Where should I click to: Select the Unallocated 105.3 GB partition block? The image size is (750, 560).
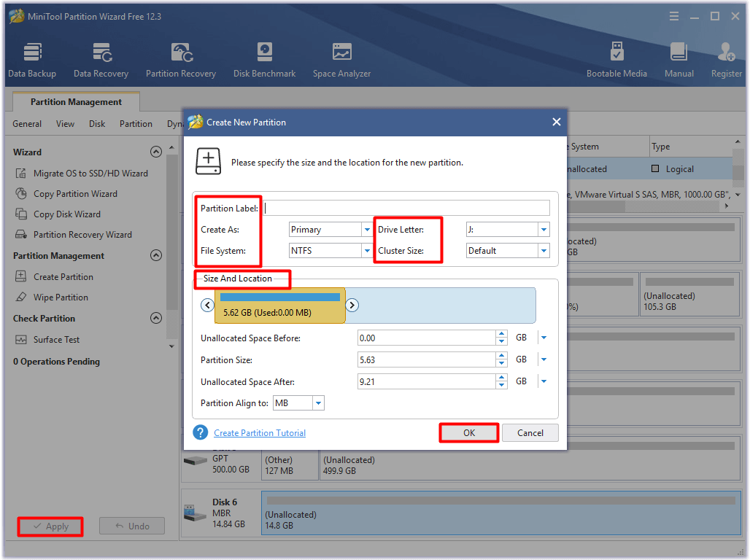tap(689, 295)
